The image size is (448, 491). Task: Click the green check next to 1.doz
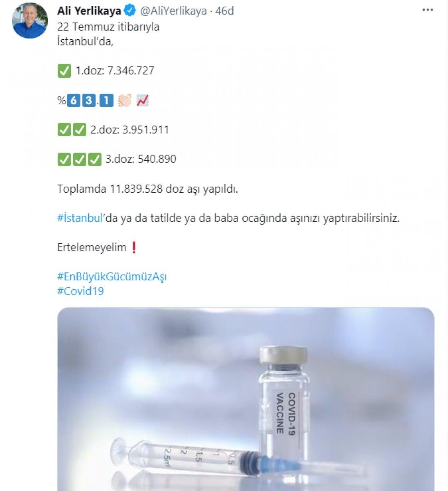point(64,71)
